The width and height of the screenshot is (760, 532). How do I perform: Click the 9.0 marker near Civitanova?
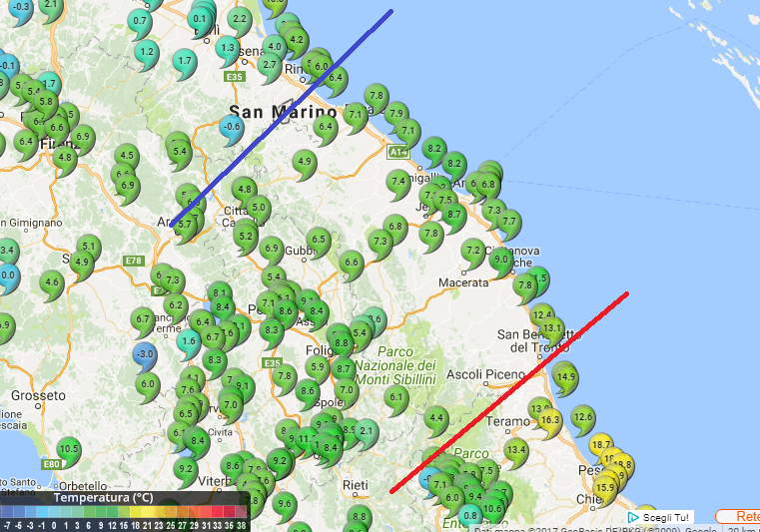pyautogui.click(x=501, y=260)
